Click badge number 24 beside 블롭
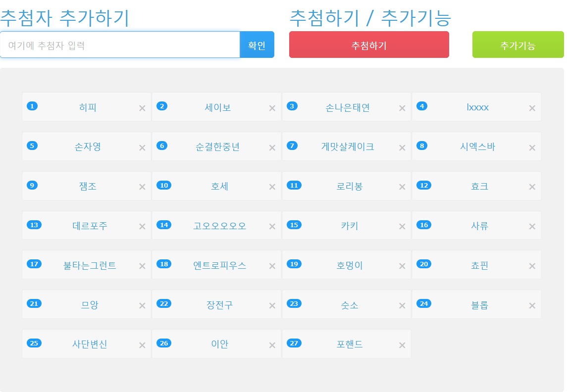 [423, 303]
